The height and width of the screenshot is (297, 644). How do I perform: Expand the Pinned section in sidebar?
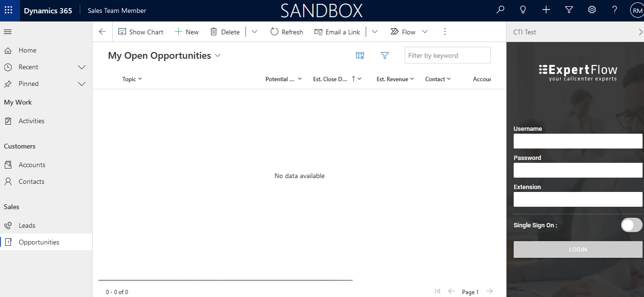pyautogui.click(x=82, y=84)
